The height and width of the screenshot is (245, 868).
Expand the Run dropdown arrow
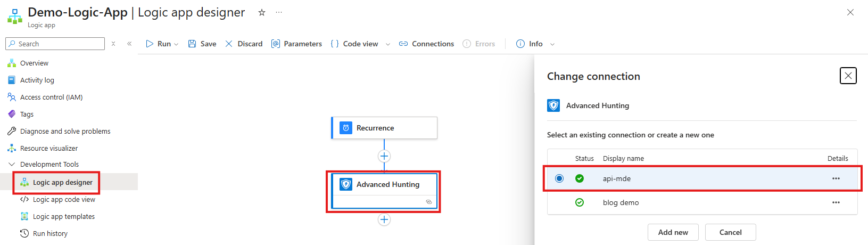click(176, 44)
